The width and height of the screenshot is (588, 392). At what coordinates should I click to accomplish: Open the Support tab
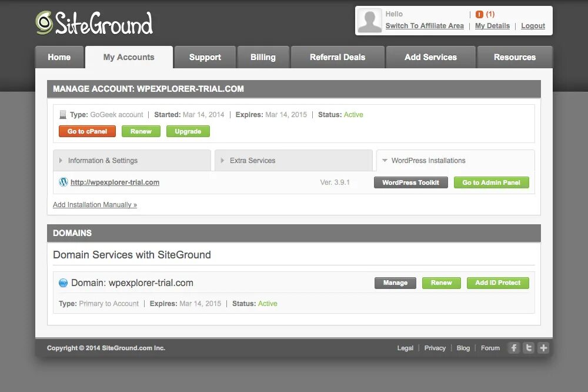[205, 57]
